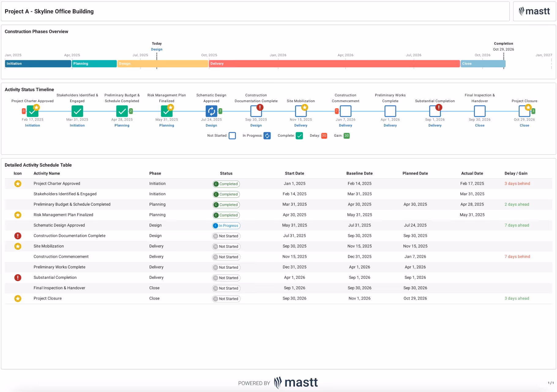This screenshot has height=392, width=557.
Task: Click the star icon in Risk Management Plan row
Action: click(18, 215)
